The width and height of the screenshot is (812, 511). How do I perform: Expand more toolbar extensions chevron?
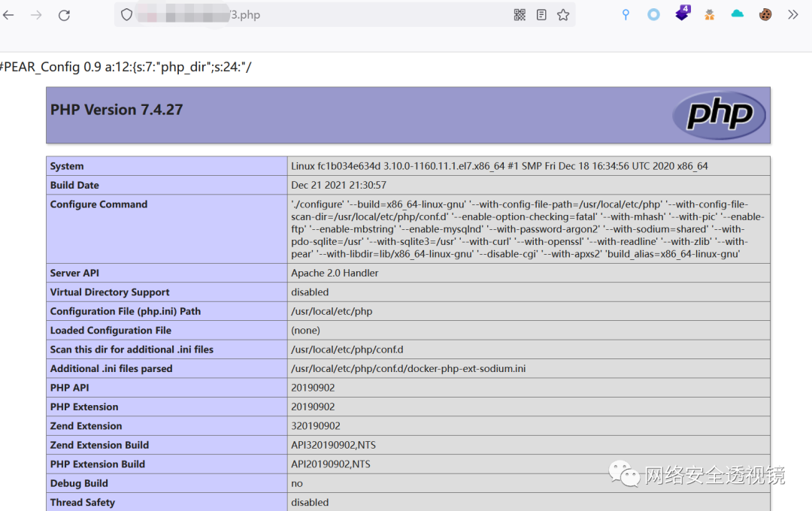(x=793, y=14)
